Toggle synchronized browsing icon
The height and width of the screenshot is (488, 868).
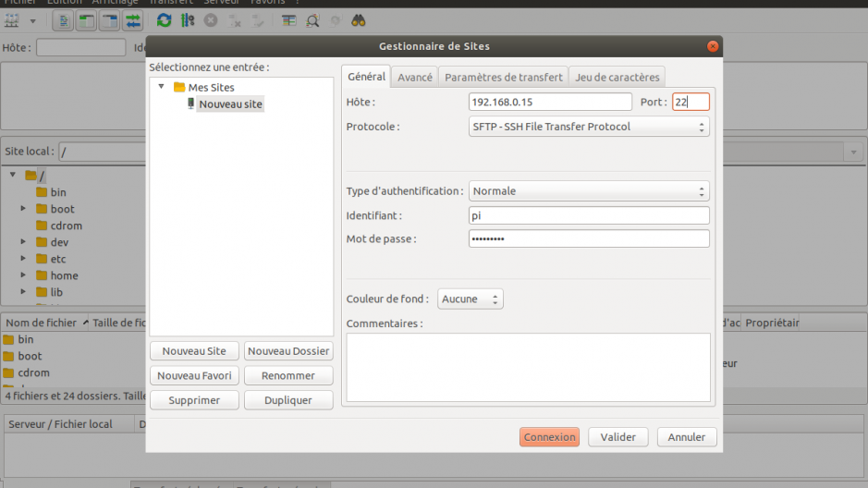336,21
